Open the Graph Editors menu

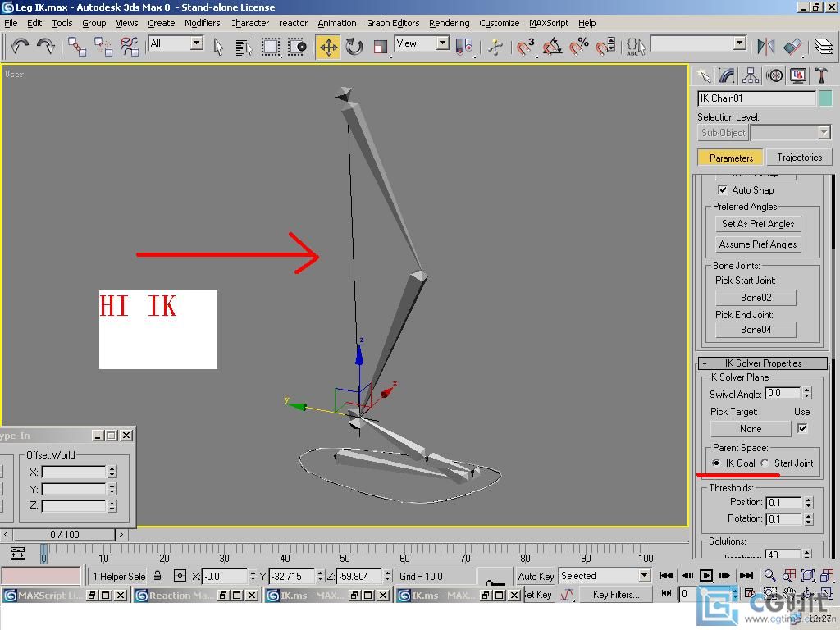(392, 23)
